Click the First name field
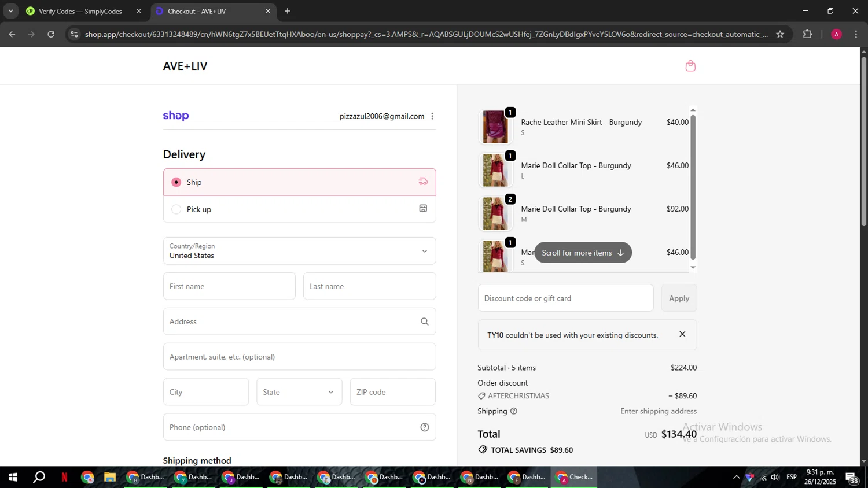The width and height of the screenshot is (868, 488). pyautogui.click(x=229, y=286)
